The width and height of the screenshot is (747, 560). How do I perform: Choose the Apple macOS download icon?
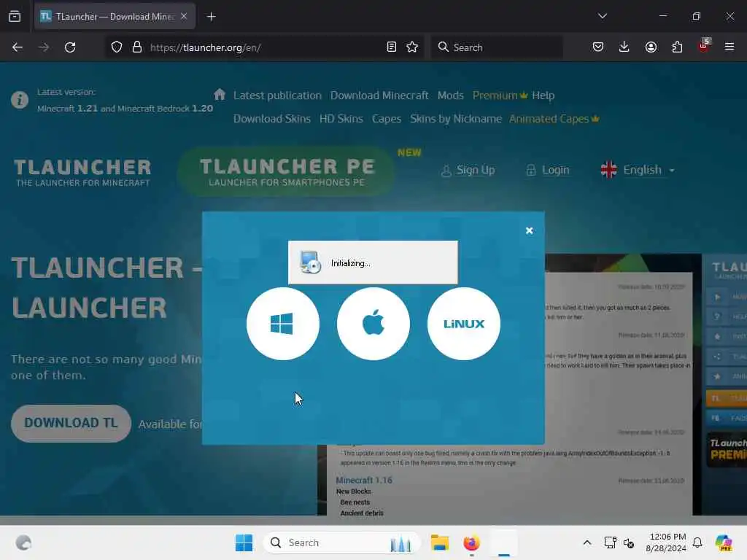[x=373, y=324]
